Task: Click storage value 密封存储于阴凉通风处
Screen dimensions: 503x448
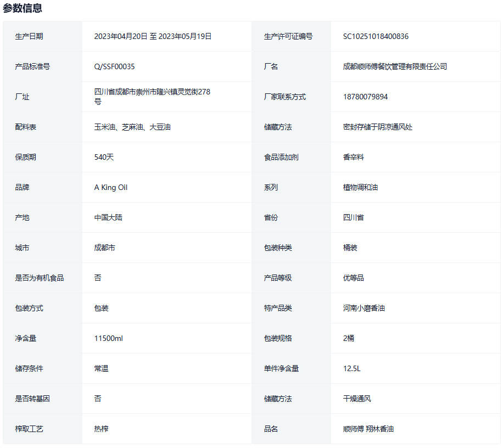Action: [378, 127]
